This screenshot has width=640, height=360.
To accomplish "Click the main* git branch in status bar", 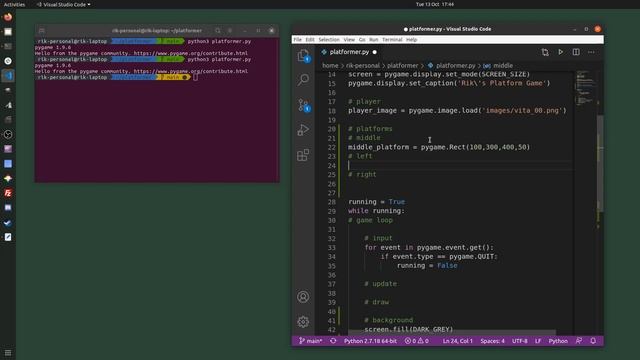I will tap(310, 341).
